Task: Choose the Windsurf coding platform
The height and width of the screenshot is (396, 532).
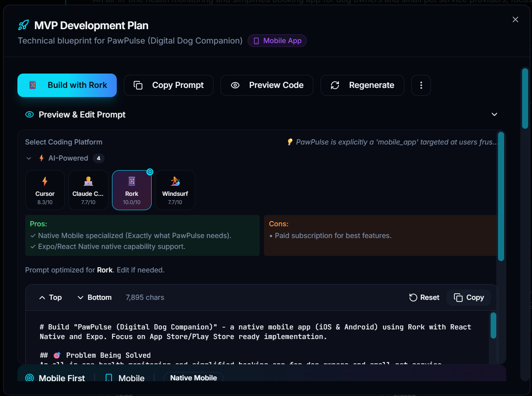Action: pyautogui.click(x=175, y=190)
